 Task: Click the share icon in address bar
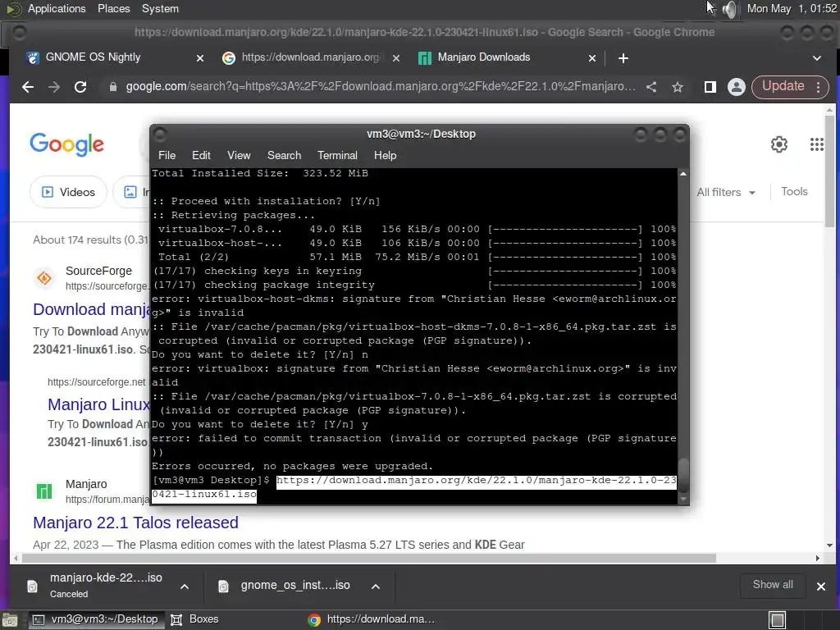pyautogui.click(x=651, y=87)
